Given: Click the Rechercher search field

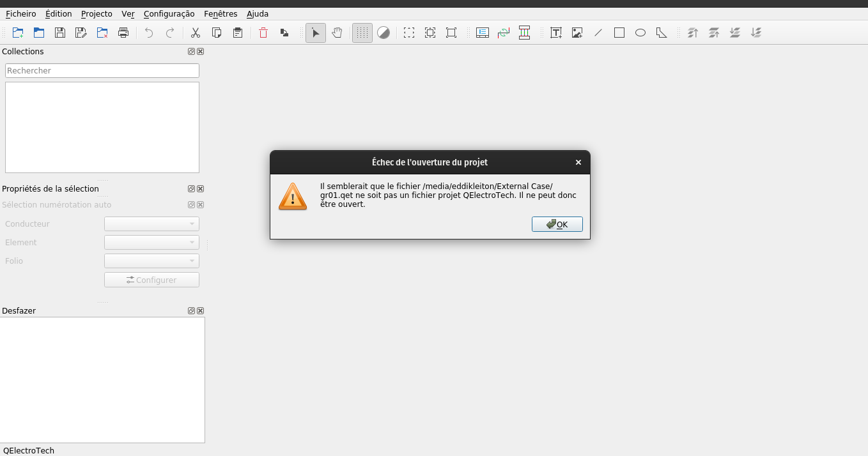Looking at the screenshot, I should point(102,71).
